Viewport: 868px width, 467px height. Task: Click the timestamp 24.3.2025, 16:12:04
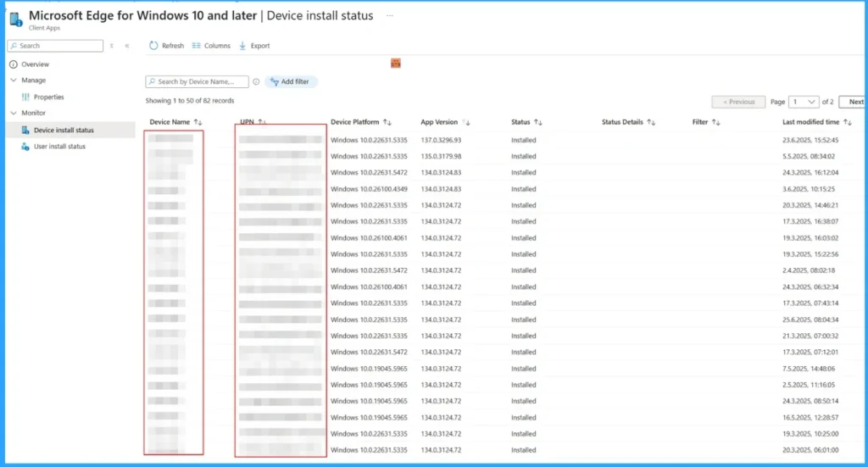pyautogui.click(x=810, y=172)
